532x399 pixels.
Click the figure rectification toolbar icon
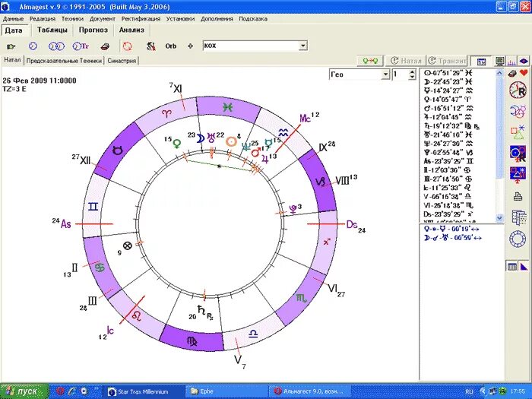[x=151, y=46]
